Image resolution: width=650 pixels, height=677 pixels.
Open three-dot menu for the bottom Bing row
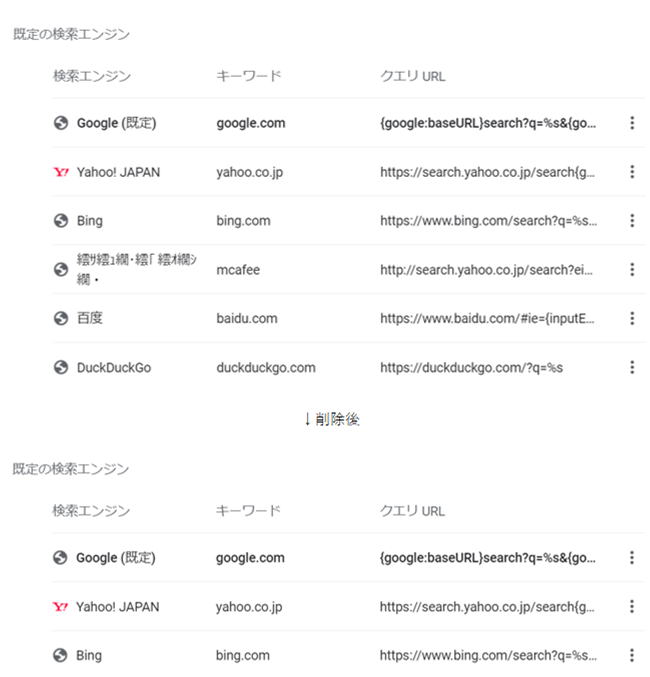click(631, 655)
